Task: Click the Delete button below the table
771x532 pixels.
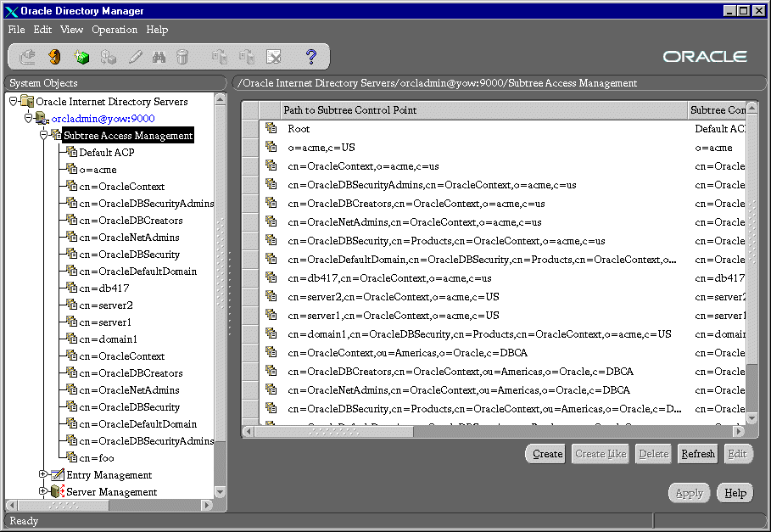Action: click(x=653, y=454)
